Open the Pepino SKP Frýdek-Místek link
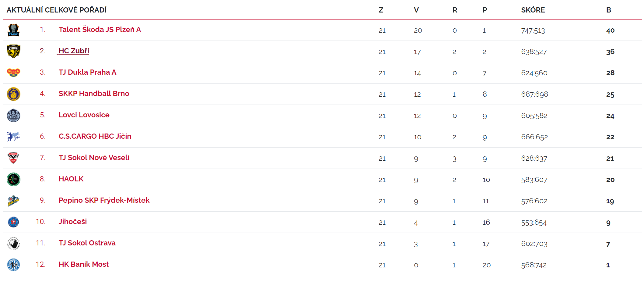The image size is (644, 282). [104, 200]
